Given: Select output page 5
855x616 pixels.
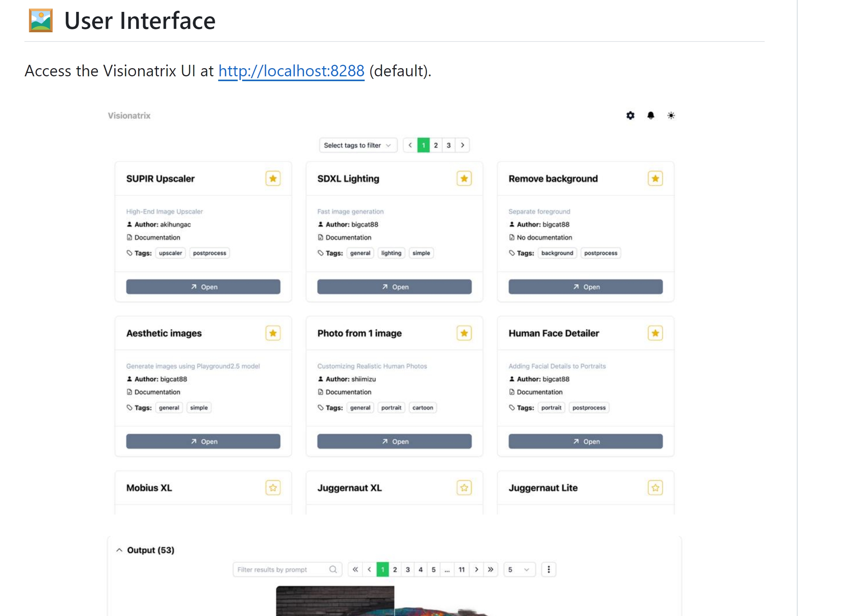Looking at the screenshot, I should click(x=434, y=570).
